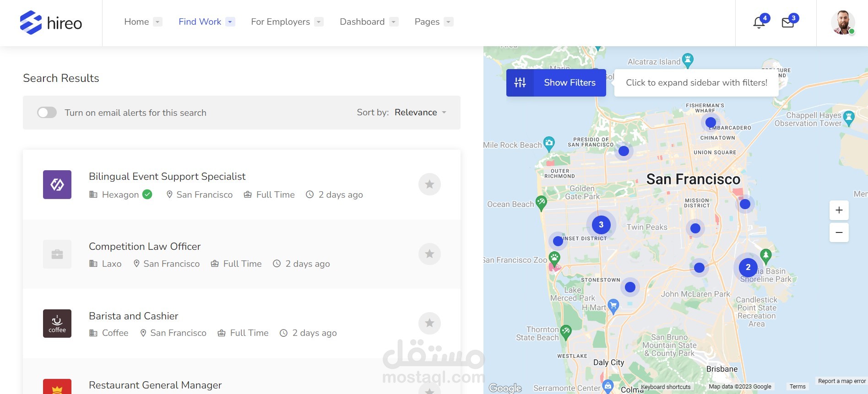Click Coffee company name text

pos(115,333)
